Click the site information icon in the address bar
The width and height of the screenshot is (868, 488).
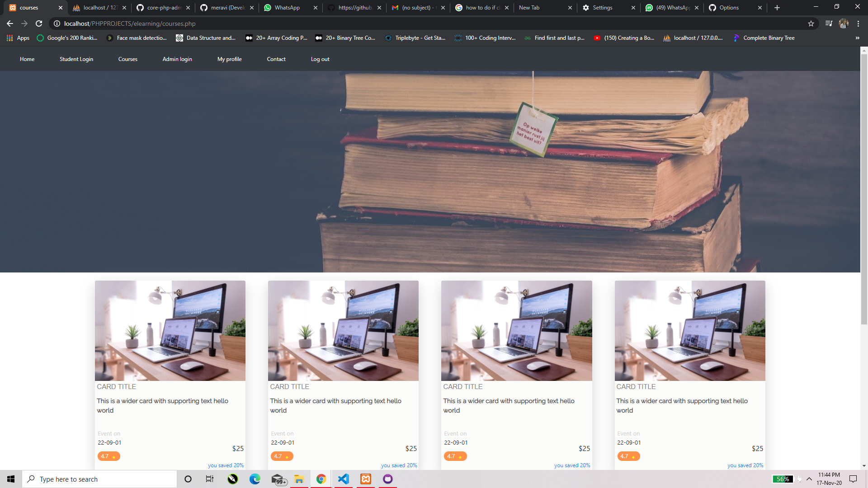(x=57, y=23)
